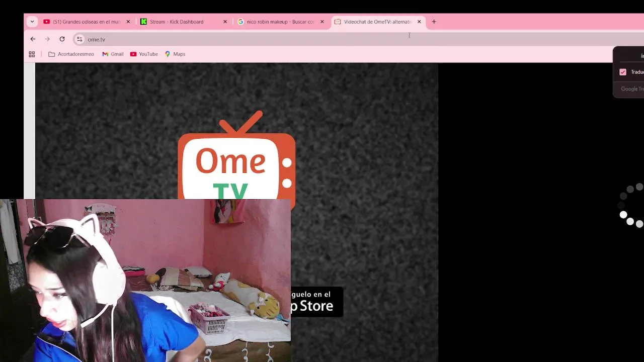The image size is (644, 362).
Task: Go forward to the next page
Action: click(47, 39)
